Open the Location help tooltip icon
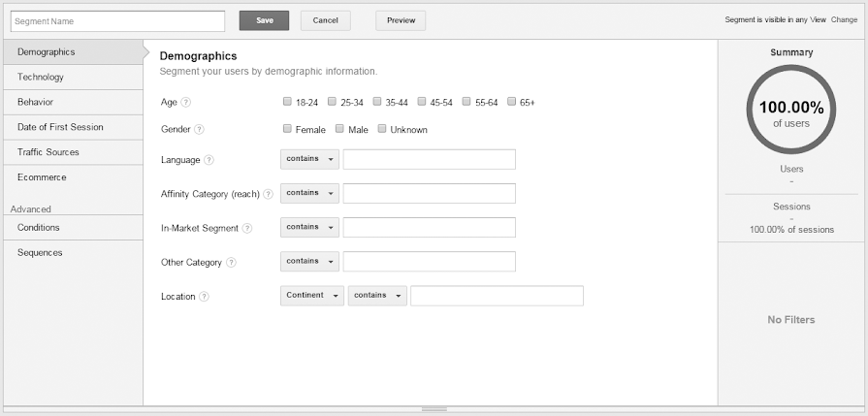The width and height of the screenshot is (868, 416). 204,296
